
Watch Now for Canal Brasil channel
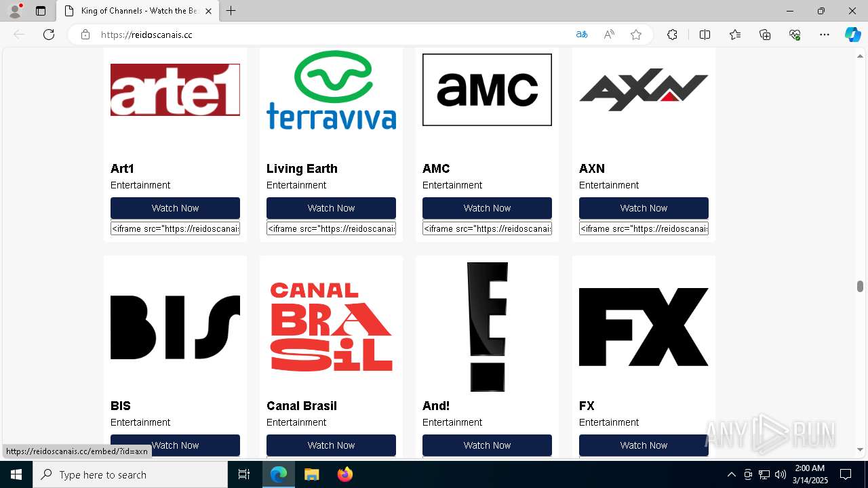(x=331, y=445)
